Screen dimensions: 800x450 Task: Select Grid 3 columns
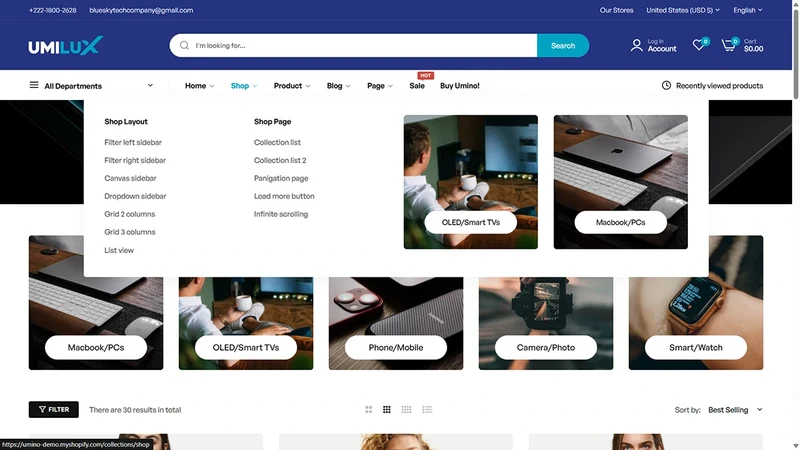coord(130,232)
